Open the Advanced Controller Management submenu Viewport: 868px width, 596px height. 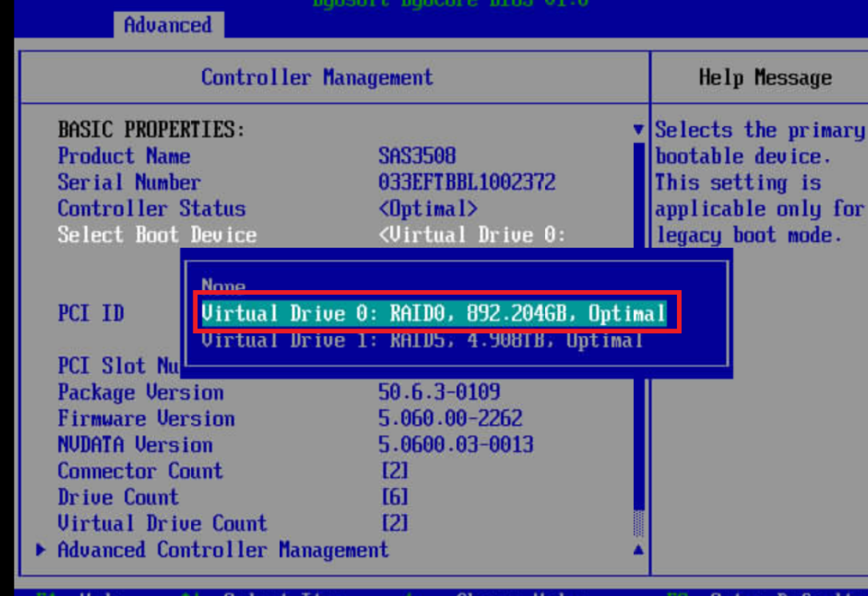222,550
